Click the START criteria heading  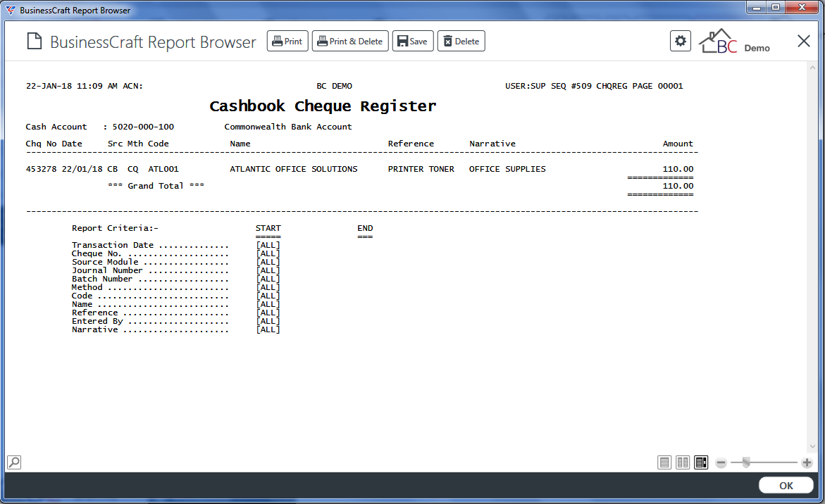pos(268,228)
